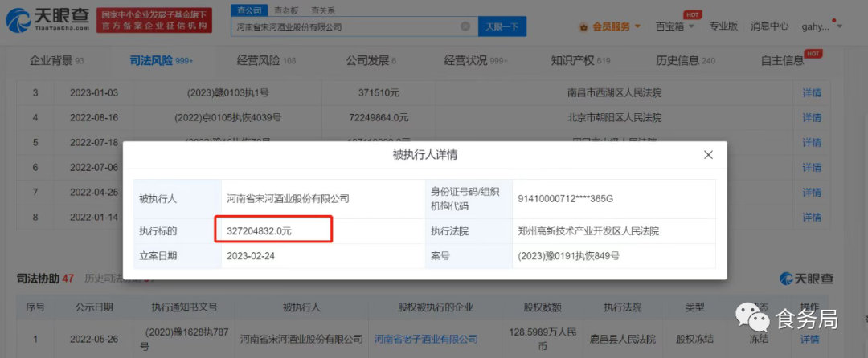Viewport: 868px width, 358px height.
Task: Open the 知识产权 tab
Action: (x=580, y=61)
